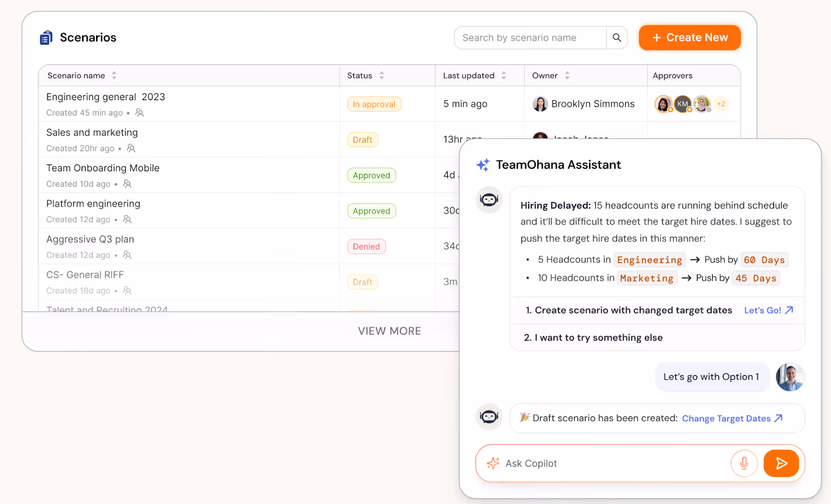Click the Engineering tag in the suggestion
This screenshot has height=504, width=831.
tap(649, 260)
